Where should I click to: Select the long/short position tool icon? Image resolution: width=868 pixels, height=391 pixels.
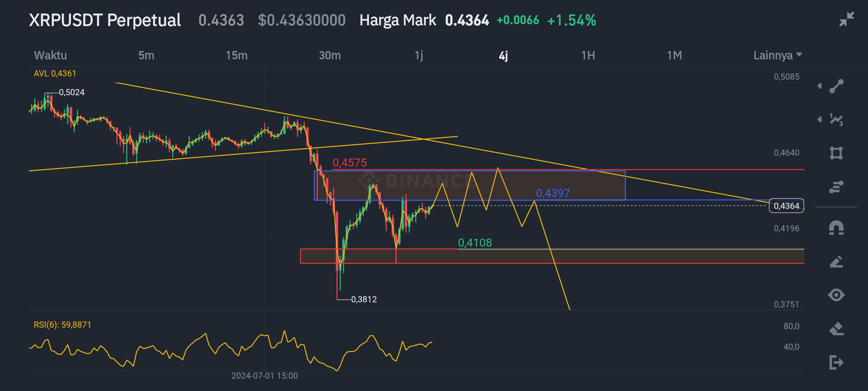pyautogui.click(x=836, y=187)
